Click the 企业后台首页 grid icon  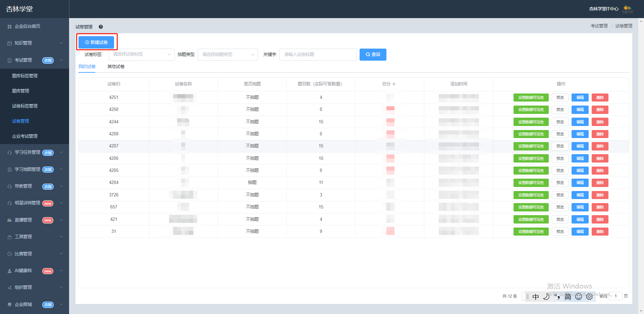[9, 26]
